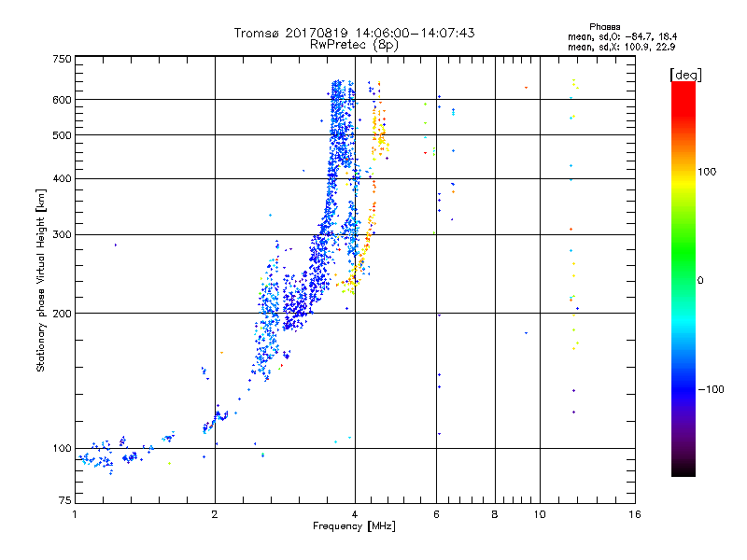Click the x-axis tick label '1'

[75, 514]
